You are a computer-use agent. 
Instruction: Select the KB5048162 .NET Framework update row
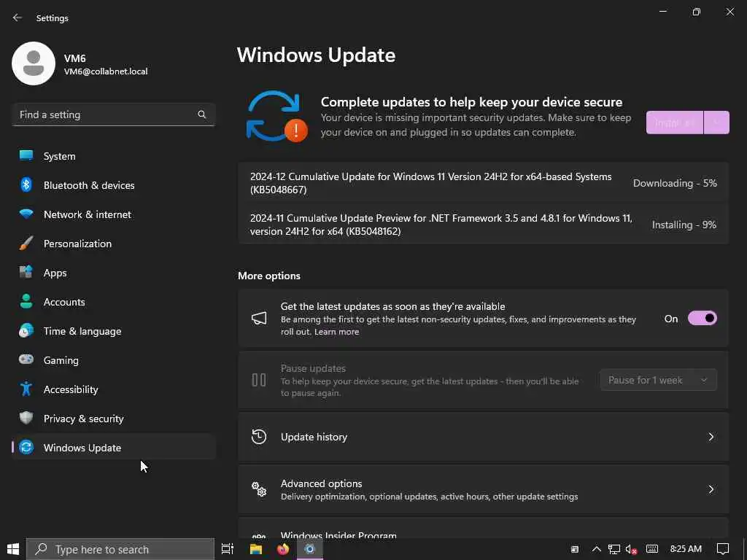(x=483, y=225)
